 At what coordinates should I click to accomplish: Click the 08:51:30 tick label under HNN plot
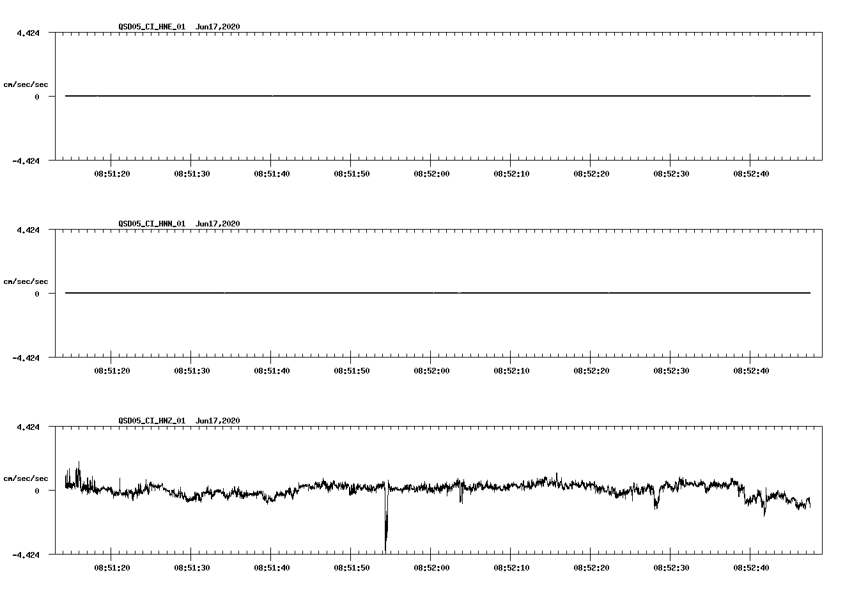pyautogui.click(x=192, y=371)
